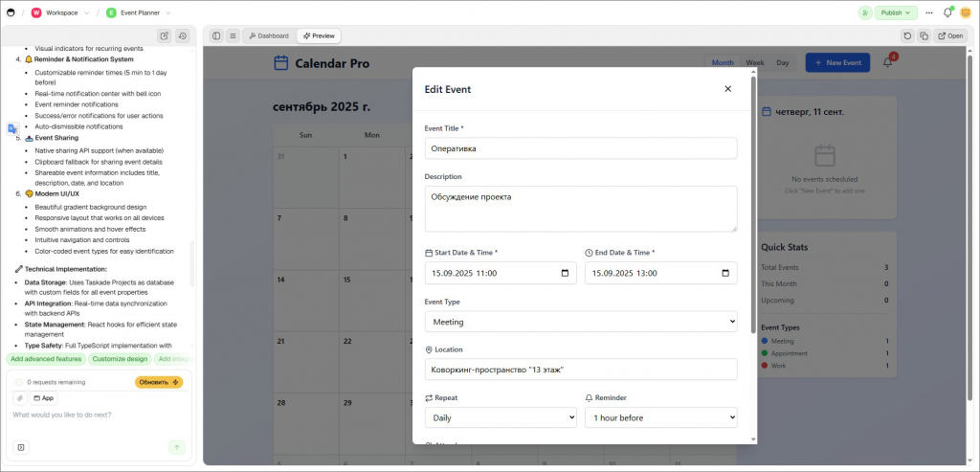
Task: Click the attach file paperclip icon
Action: tap(19, 397)
